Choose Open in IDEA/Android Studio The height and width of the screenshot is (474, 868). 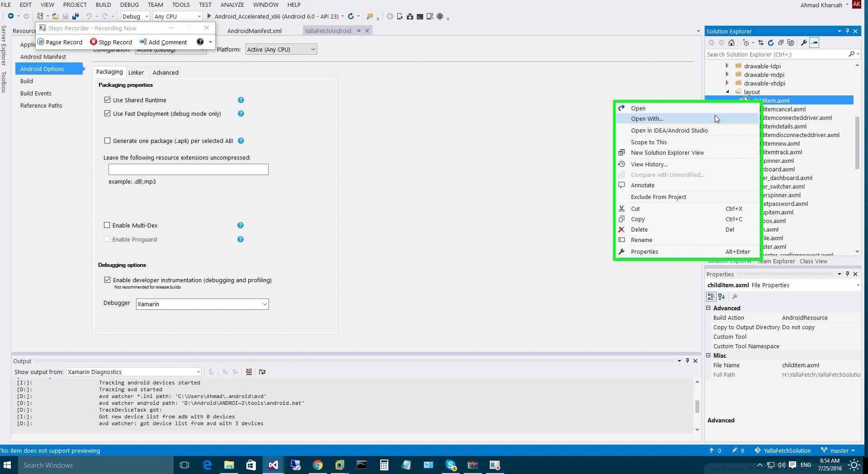687,130
